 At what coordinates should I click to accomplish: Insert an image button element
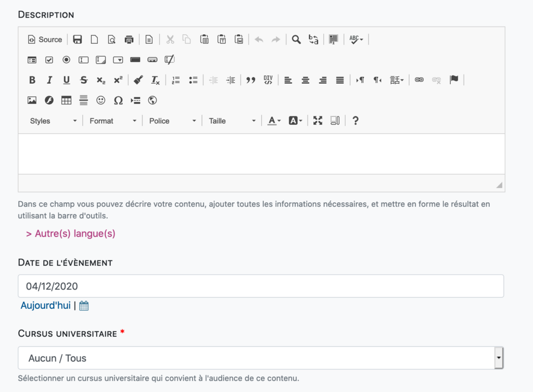pos(153,60)
